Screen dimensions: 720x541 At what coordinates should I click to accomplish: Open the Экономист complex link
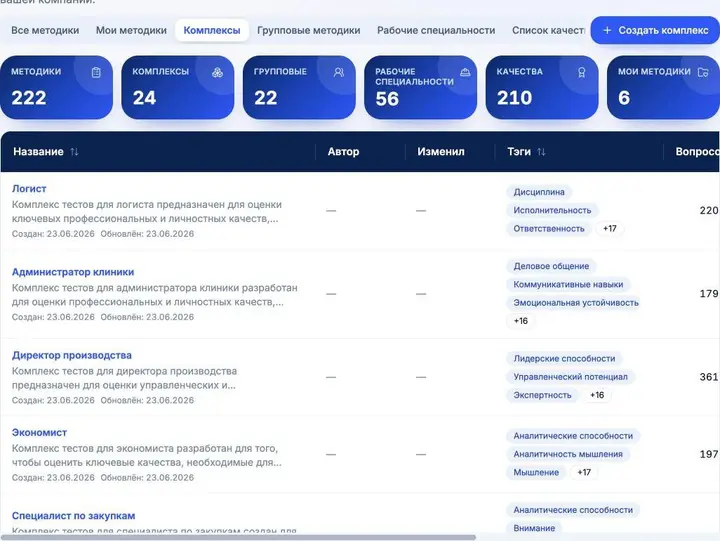tap(39, 433)
